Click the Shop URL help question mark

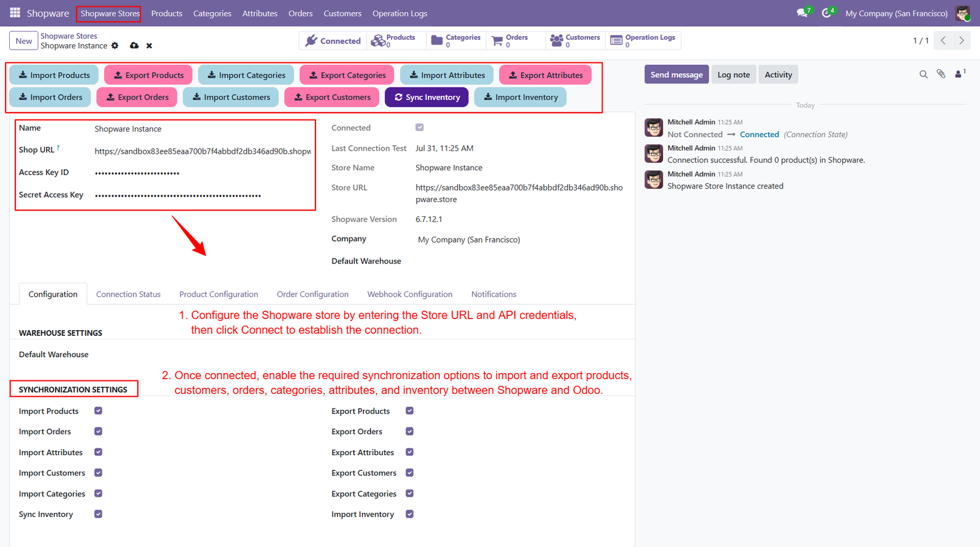point(58,148)
